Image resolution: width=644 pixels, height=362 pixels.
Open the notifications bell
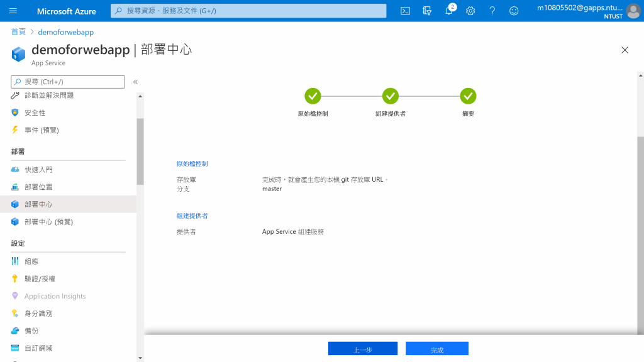[449, 11]
